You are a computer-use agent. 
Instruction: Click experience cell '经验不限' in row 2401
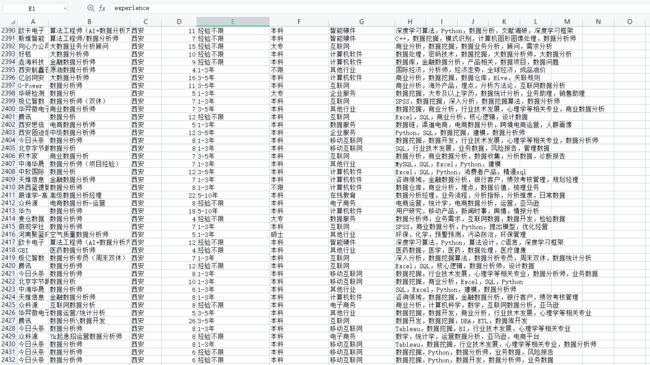pos(211,117)
